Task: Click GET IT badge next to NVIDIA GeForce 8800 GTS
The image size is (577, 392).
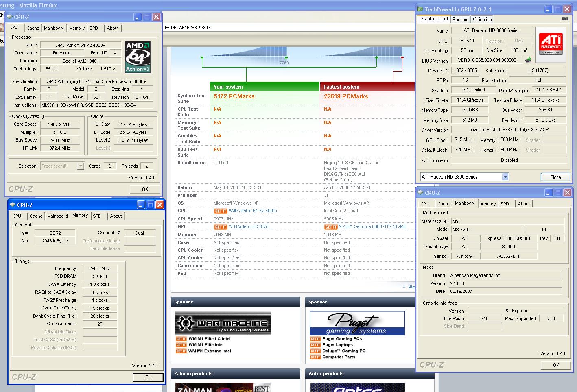Action: [x=331, y=227]
